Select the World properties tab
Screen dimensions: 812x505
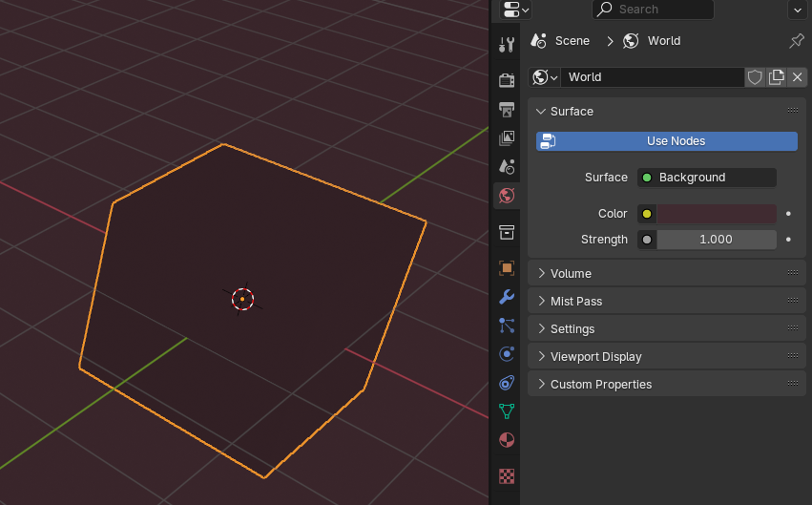click(x=507, y=196)
